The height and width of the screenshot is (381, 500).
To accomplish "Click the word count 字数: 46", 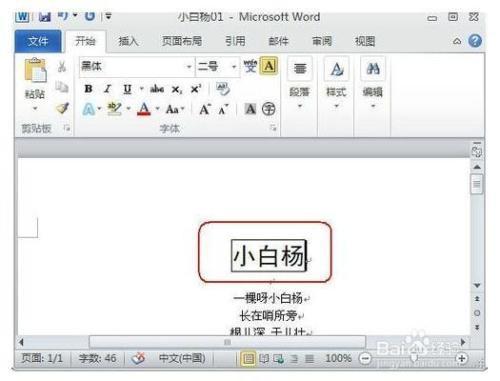I will pyautogui.click(x=97, y=358).
